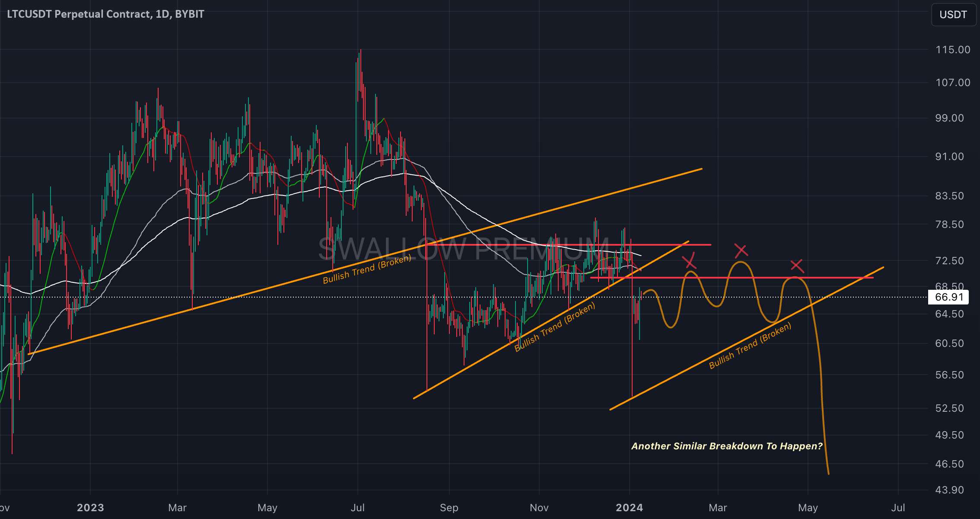Select the leftmost 'Bullish Trend (Broken)' label

[367, 269]
